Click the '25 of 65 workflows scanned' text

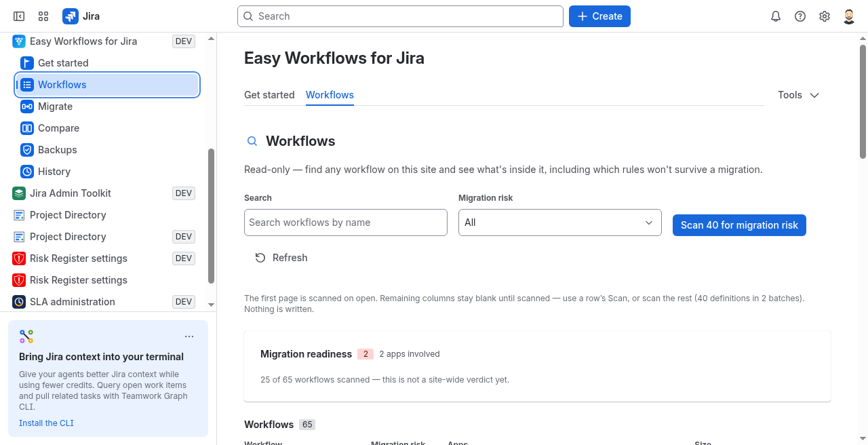pos(384,380)
